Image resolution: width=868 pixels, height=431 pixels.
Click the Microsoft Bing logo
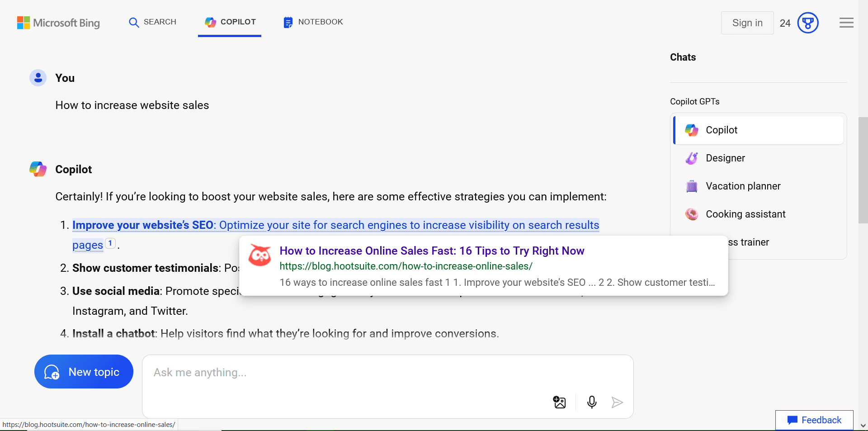click(x=58, y=23)
